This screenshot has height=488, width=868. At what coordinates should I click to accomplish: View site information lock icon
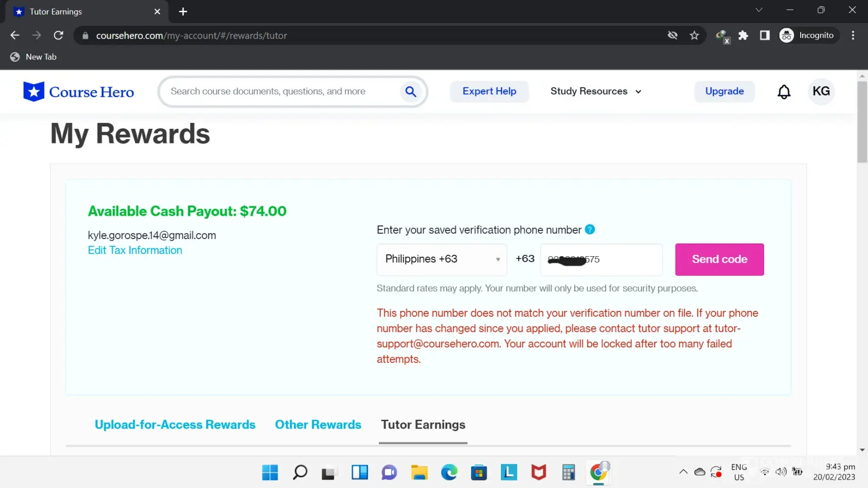pyautogui.click(x=85, y=36)
